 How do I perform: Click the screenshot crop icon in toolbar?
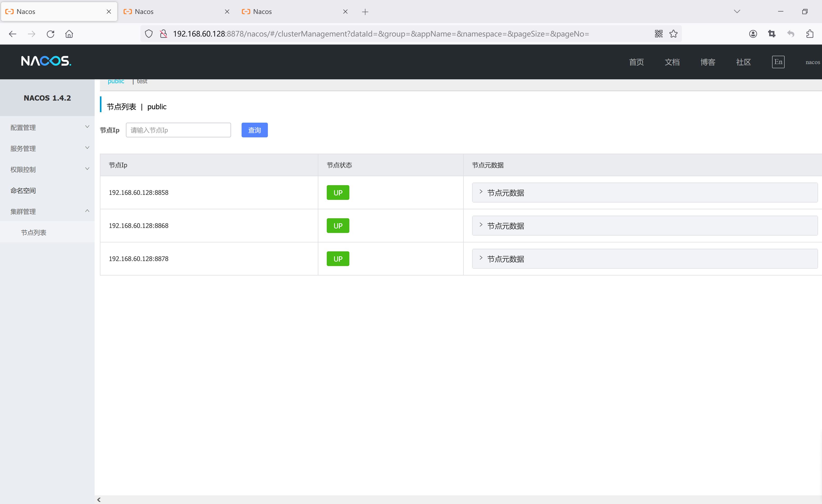point(772,34)
